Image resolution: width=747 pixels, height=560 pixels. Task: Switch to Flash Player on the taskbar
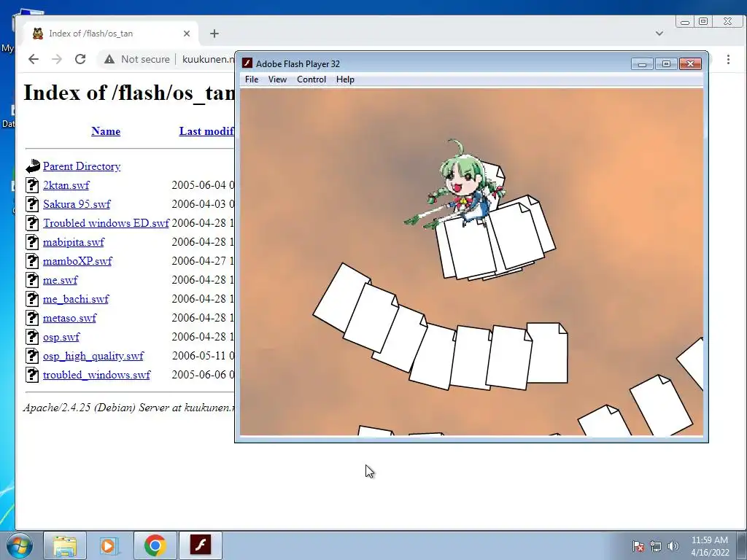[200, 545]
